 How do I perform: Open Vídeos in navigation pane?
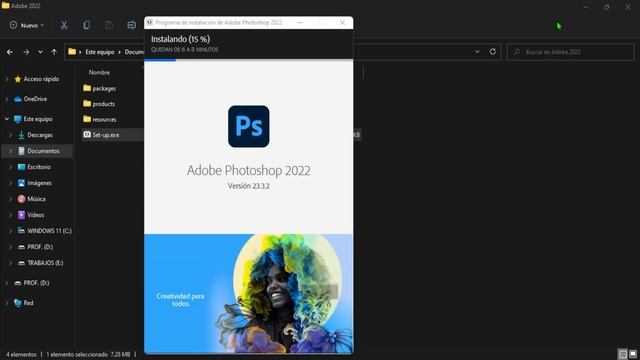click(36, 215)
